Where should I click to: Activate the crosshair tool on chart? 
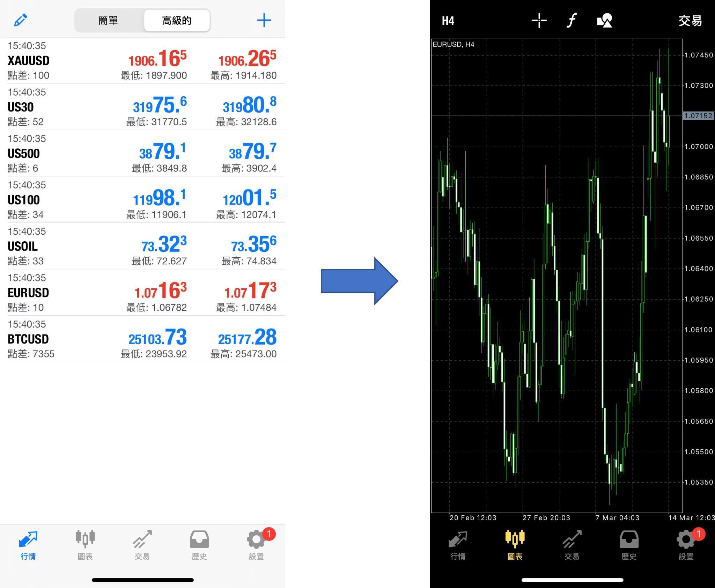[x=539, y=20]
